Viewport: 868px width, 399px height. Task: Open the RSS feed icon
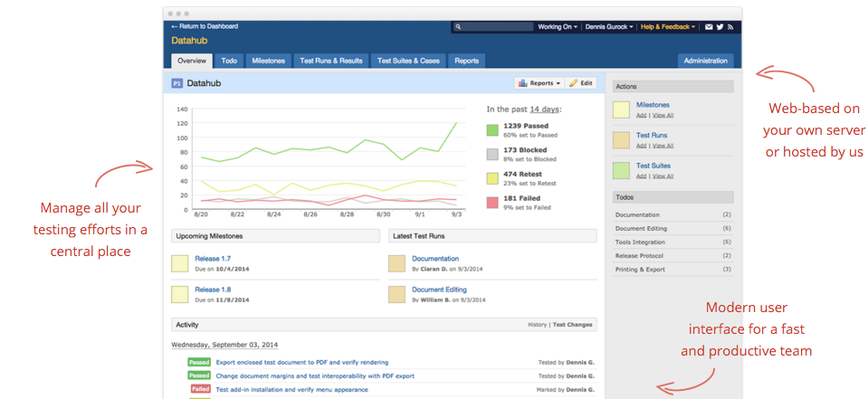(x=730, y=26)
